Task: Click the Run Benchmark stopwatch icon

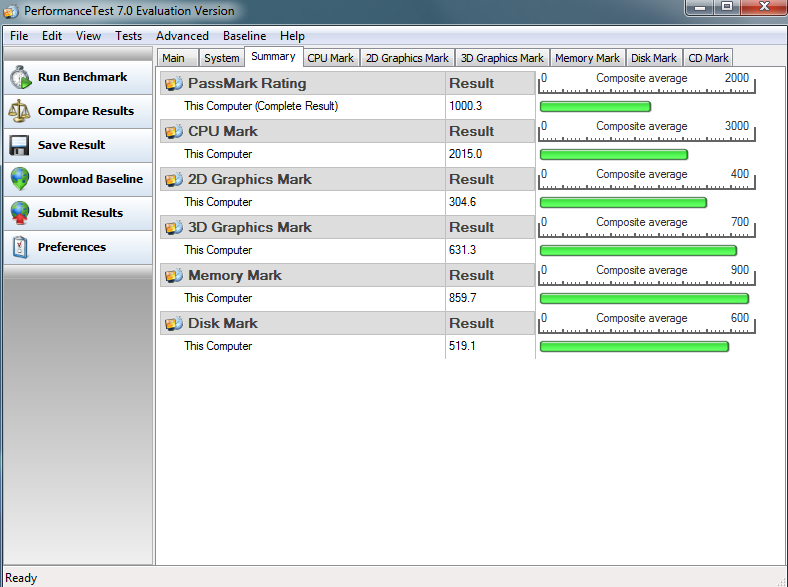Action: tap(20, 77)
